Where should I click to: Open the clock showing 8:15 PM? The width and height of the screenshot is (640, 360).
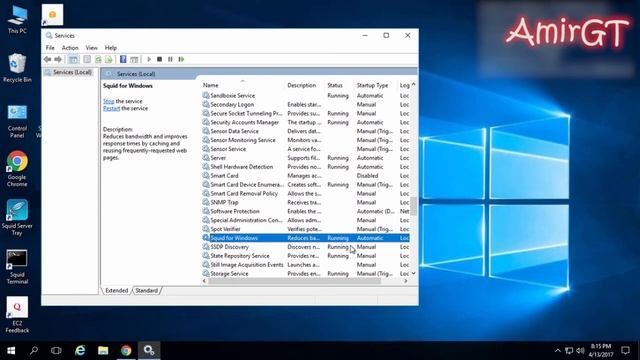click(601, 350)
